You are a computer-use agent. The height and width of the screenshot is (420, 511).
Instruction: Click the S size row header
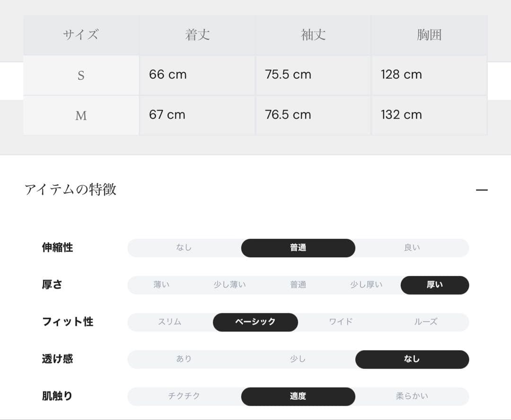point(81,75)
